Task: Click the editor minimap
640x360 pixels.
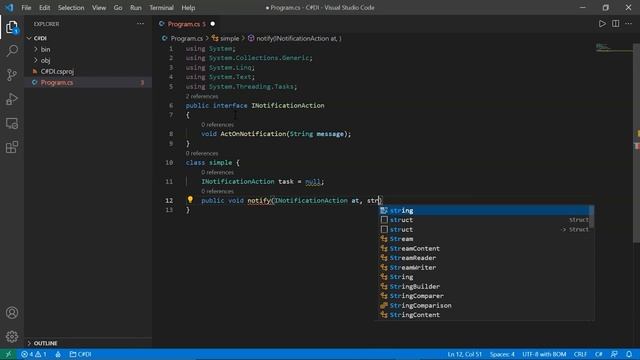Action: pyautogui.click(x=613, y=48)
